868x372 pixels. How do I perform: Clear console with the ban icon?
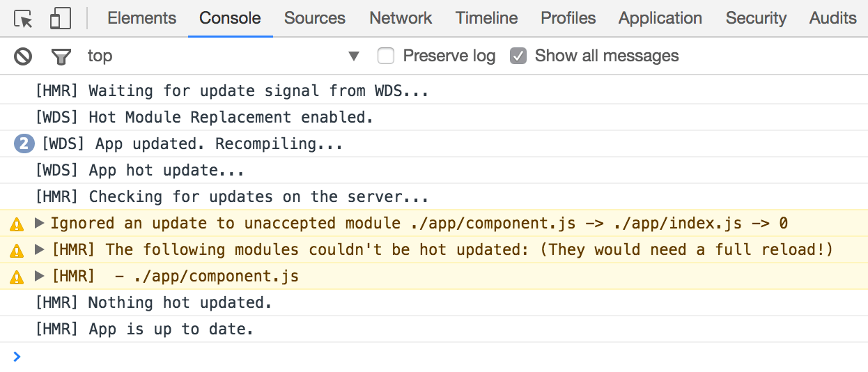[24, 56]
